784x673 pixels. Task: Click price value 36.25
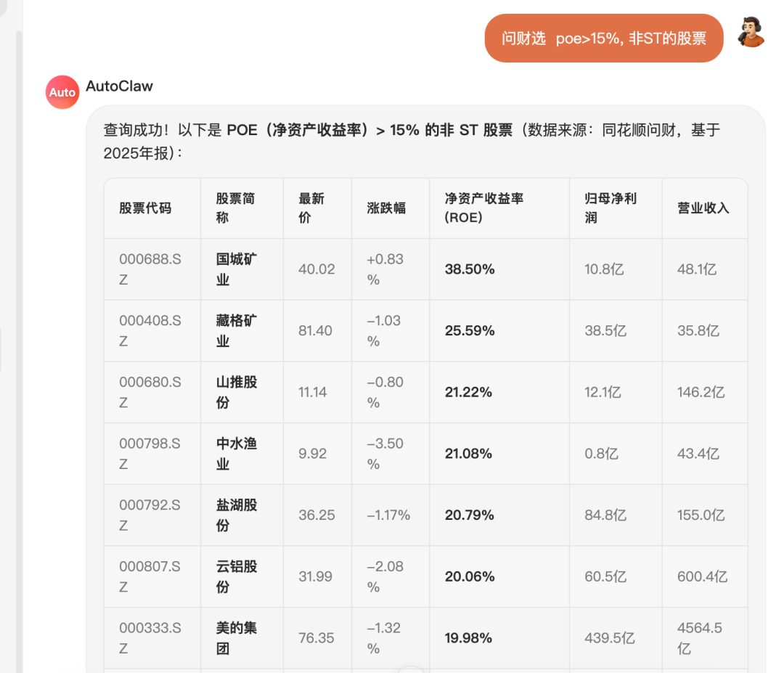pos(317,515)
